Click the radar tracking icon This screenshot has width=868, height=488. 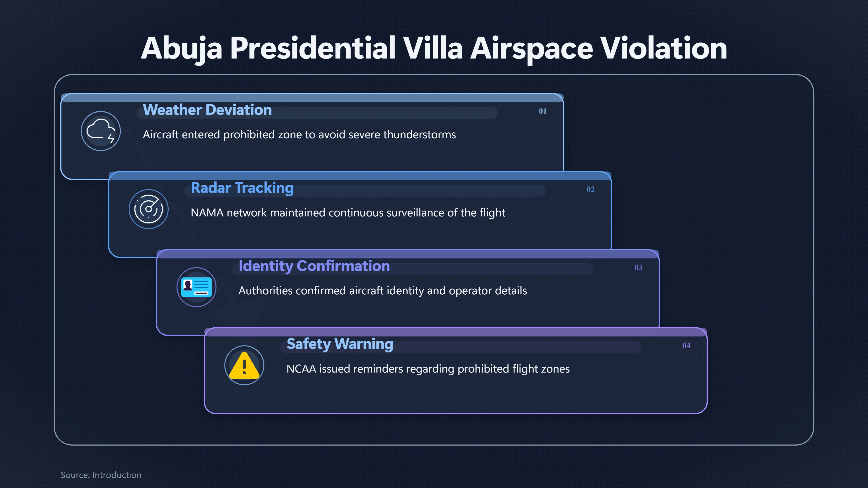click(149, 209)
